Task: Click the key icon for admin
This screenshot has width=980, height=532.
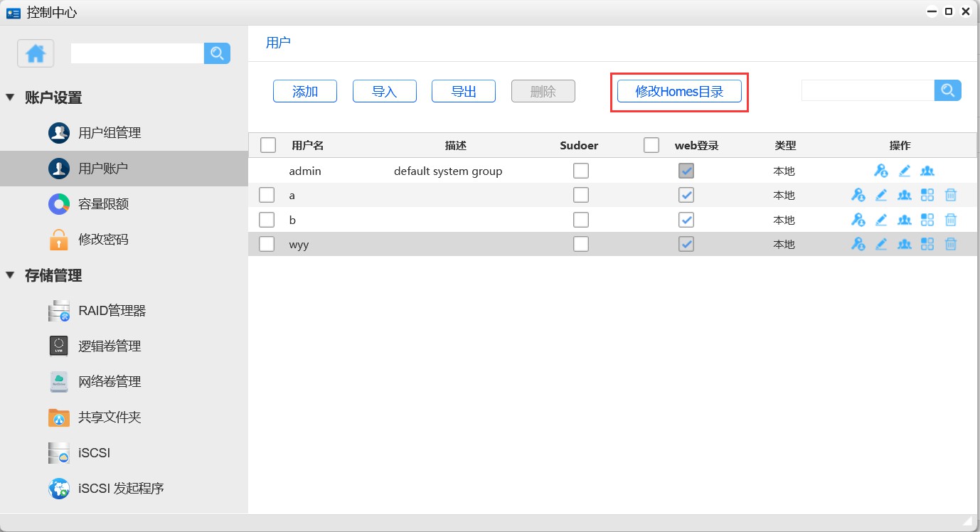Action: [881, 171]
